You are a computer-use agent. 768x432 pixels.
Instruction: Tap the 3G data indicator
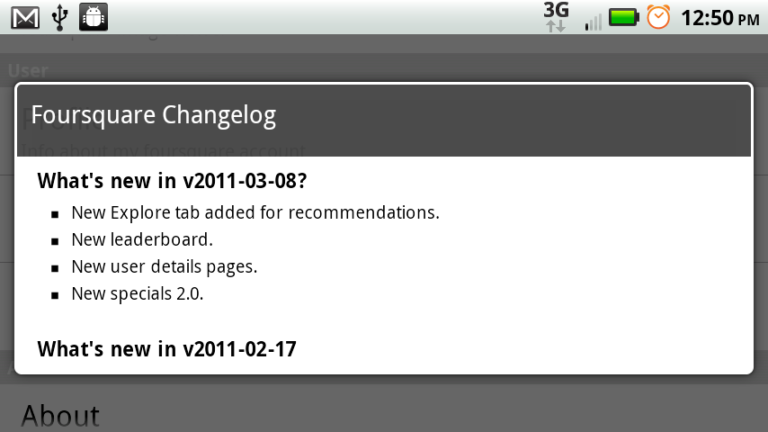tap(556, 18)
